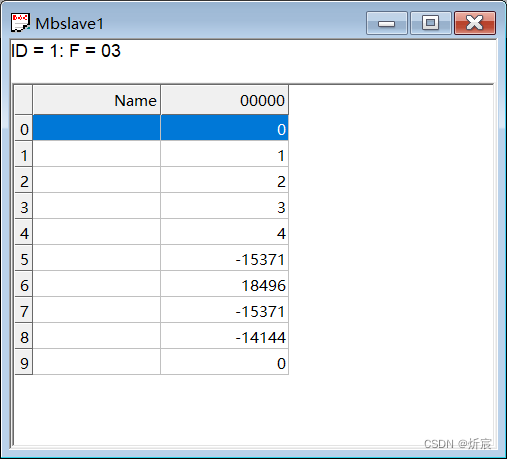Image resolution: width=507 pixels, height=459 pixels.
Task: Select value cell containing 4 in row 4
Action: pyautogui.click(x=224, y=232)
